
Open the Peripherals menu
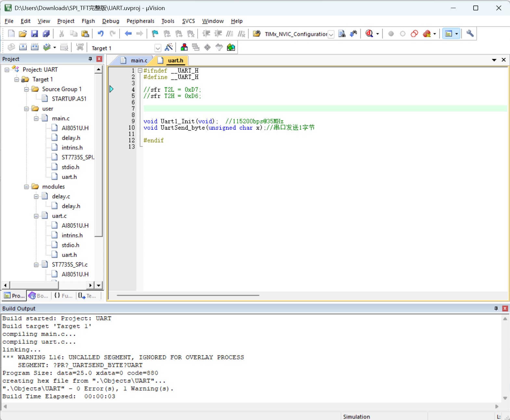pos(140,21)
